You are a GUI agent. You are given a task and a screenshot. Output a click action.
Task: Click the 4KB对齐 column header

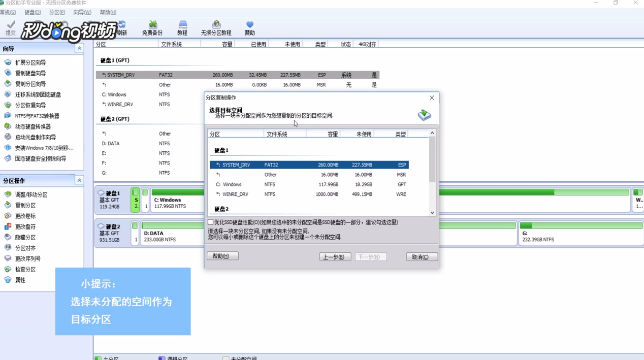point(367,44)
